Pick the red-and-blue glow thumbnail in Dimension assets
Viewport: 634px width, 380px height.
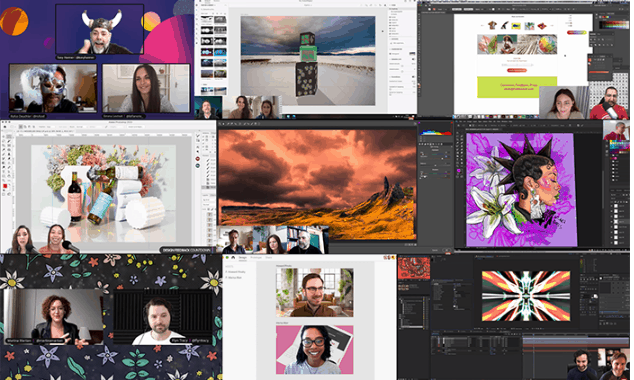pos(207,52)
